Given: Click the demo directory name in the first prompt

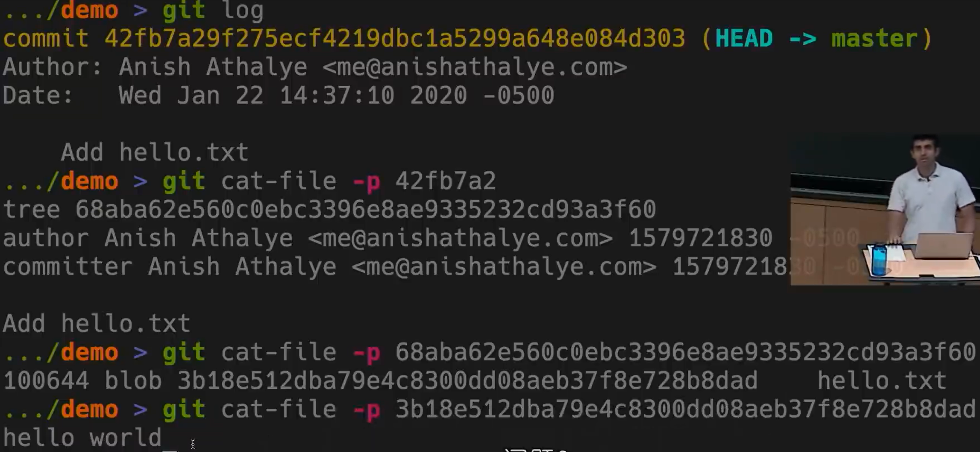Looking at the screenshot, I should click(x=90, y=10).
